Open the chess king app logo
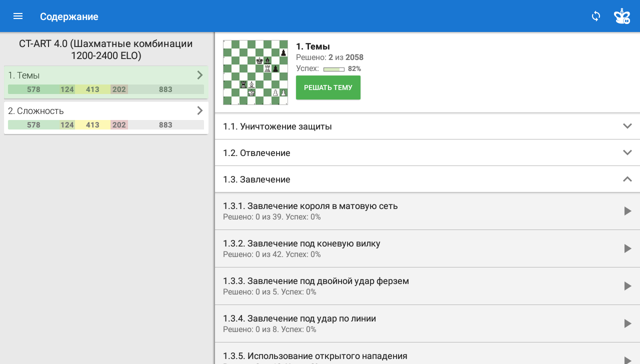The image size is (640, 364). tap(622, 16)
